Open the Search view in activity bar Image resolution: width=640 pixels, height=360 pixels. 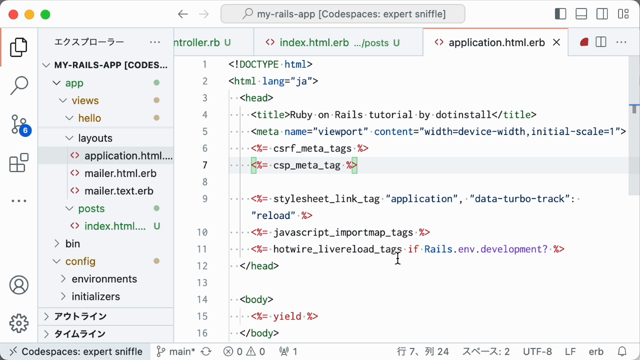(19, 85)
